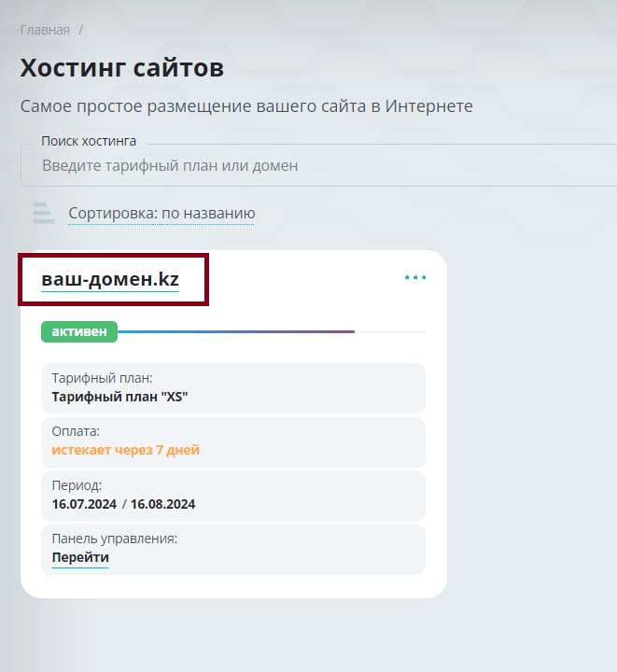Go to 'Главная' breadcrumb
Screen dimensions: 617x672
(45, 30)
